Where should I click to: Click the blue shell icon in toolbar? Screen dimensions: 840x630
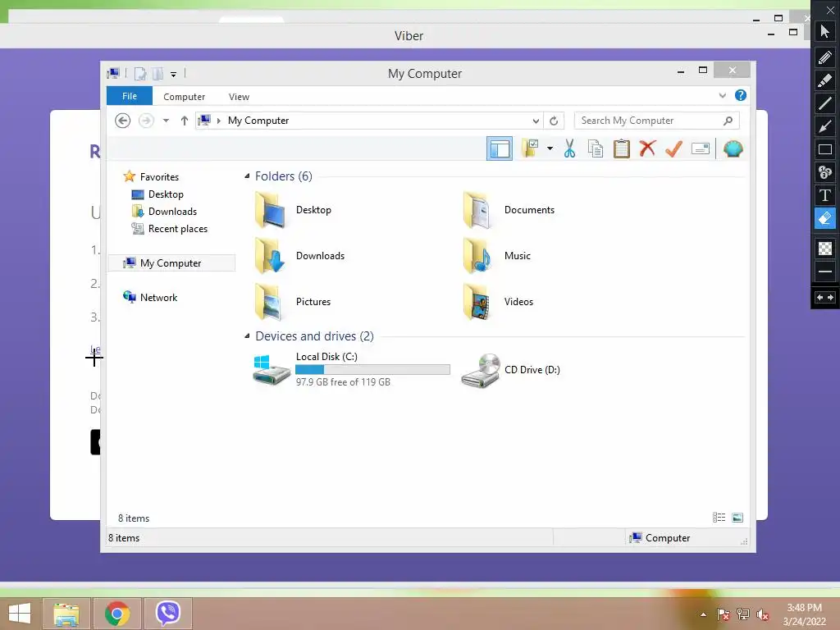coord(733,148)
